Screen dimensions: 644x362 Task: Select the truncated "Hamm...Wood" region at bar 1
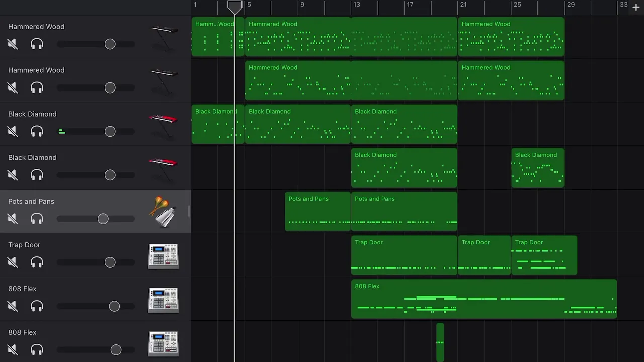pyautogui.click(x=218, y=37)
